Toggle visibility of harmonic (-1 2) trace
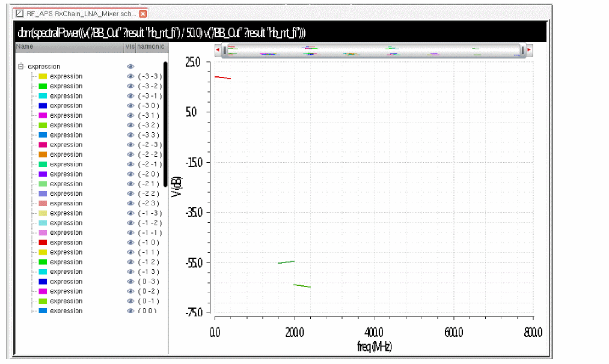Viewport: 609px width, 364px height. pyautogui.click(x=130, y=262)
